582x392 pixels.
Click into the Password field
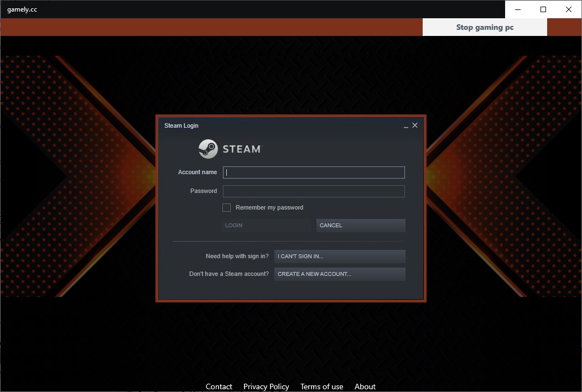314,191
